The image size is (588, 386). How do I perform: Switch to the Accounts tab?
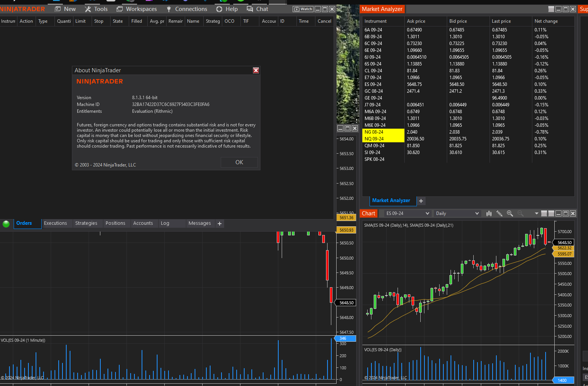pos(143,223)
